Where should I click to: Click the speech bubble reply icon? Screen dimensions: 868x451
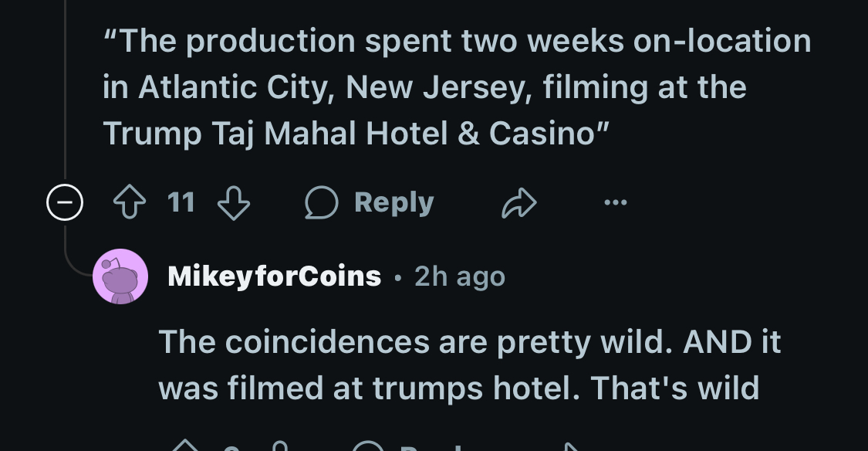click(321, 202)
